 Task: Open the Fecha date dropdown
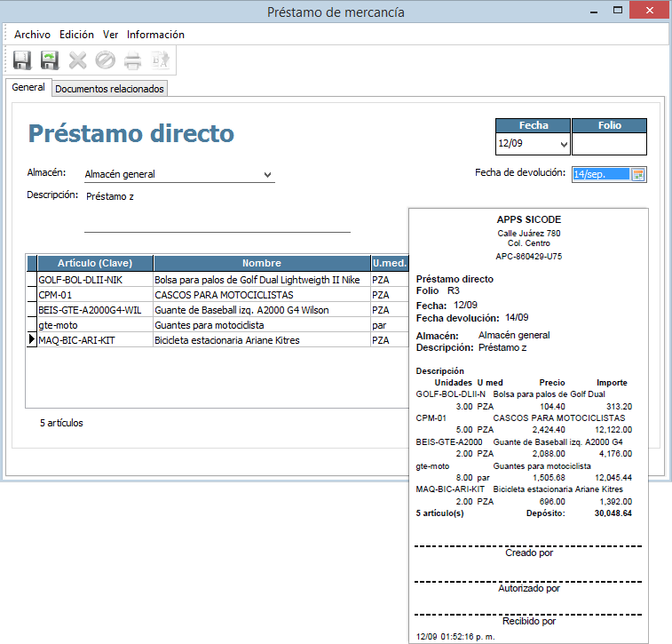[x=563, y=144]
